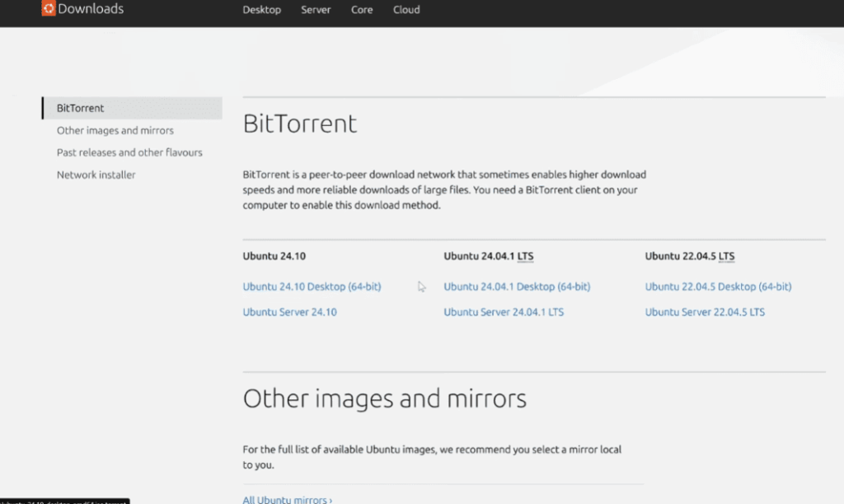This screenshot has width=844, height=504.
Task: Open Other images and mirrors from the sidebar
Action: [115, 130]
